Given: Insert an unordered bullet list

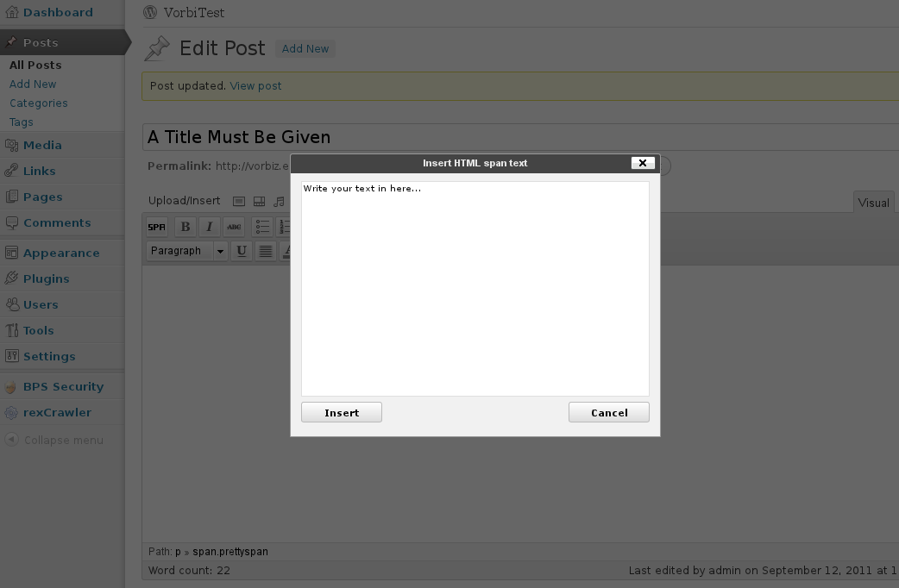Looking at the screenshot, I should coord(262,227).
